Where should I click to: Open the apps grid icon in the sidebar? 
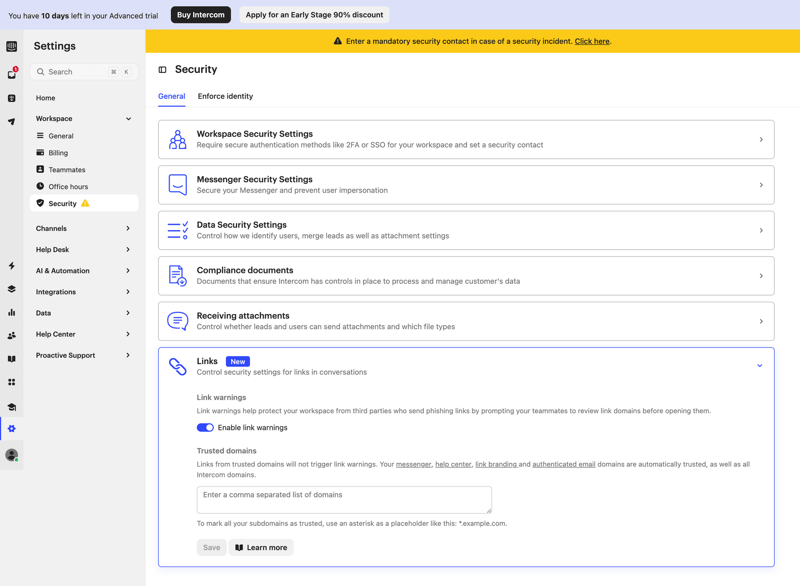(13, 382)
